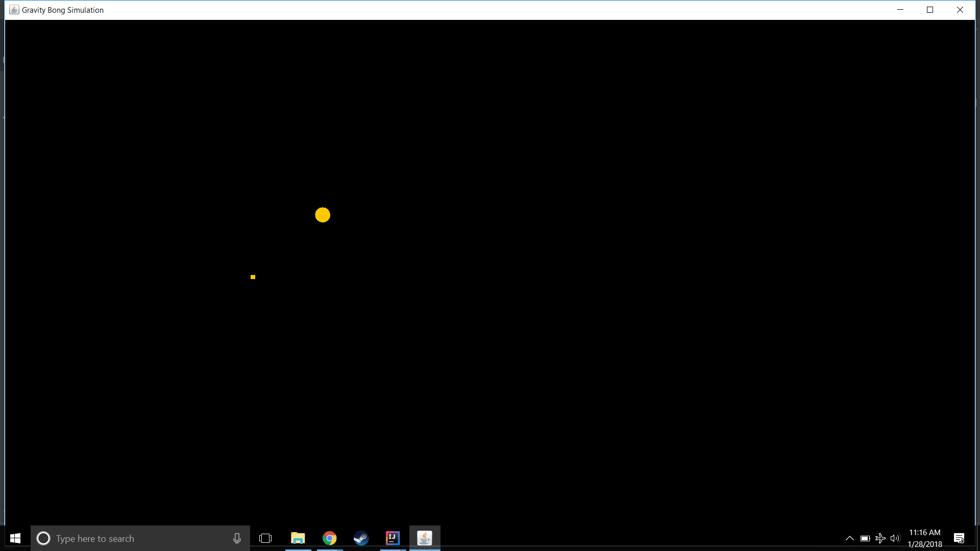Click the large yellow sun circle

323,215
